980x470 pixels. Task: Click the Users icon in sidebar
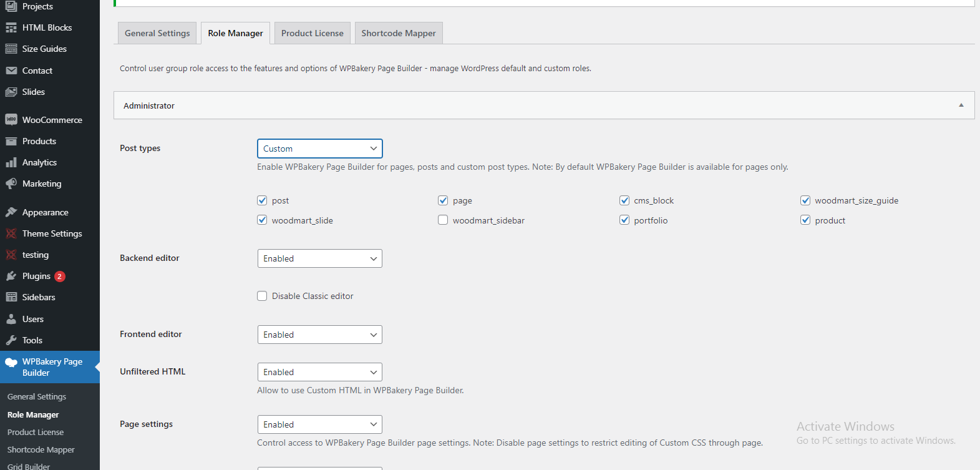pyautogui.click(x=11, y=319)
